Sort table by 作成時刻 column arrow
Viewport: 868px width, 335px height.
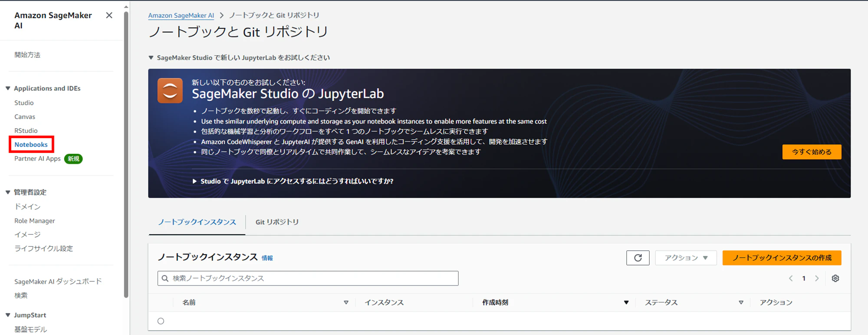click(626, 302)
